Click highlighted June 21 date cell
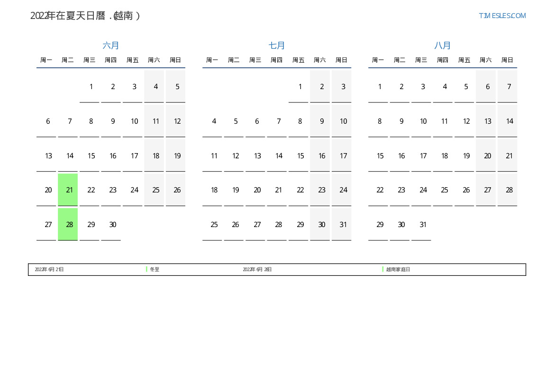The image size is (554, 392). (x=68, y=190)
